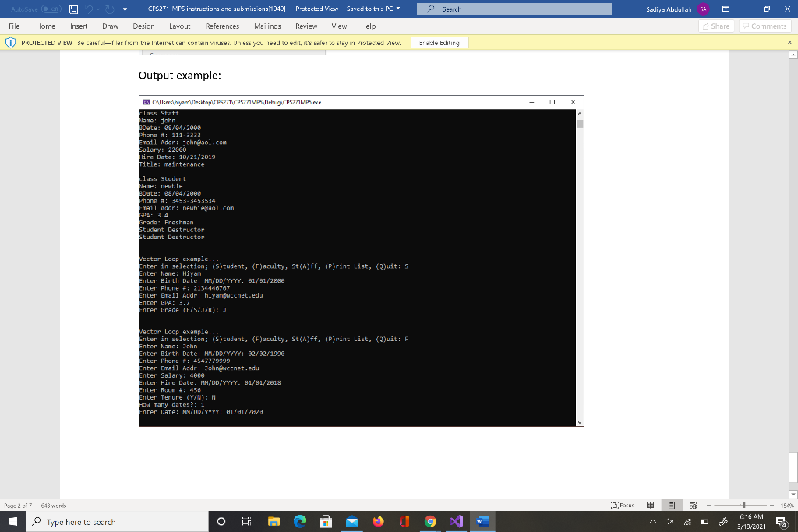This screenshot has height=532, width=798.
Task: Open the References tab
Action: pyautogui.click(x=222, y=26)
